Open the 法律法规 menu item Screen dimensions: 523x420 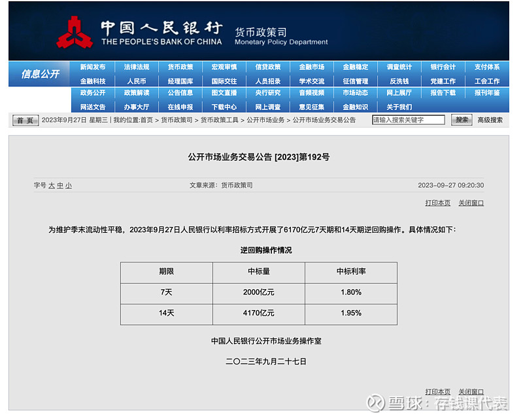click(137, 67)
